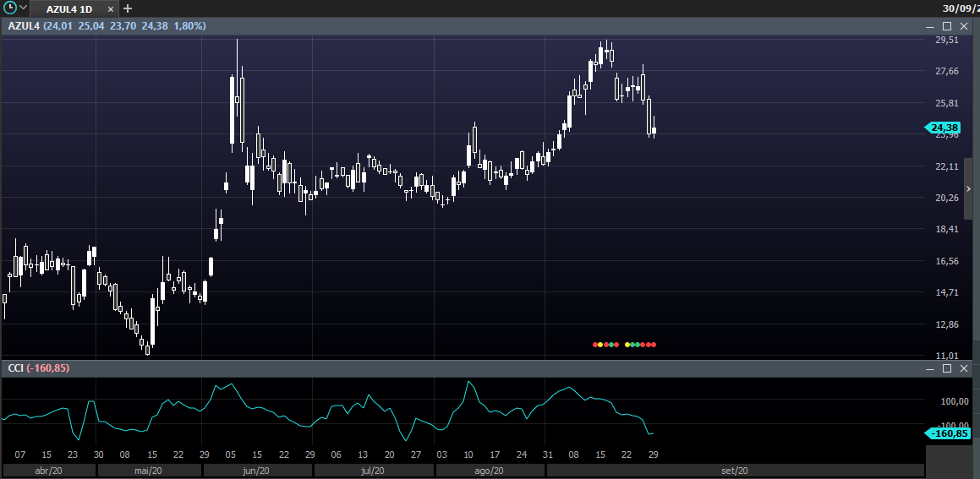Minimize the CCI indicator panel
Image resolution: width=980 pixels, height=479 pixels.
tap(931, 368)
